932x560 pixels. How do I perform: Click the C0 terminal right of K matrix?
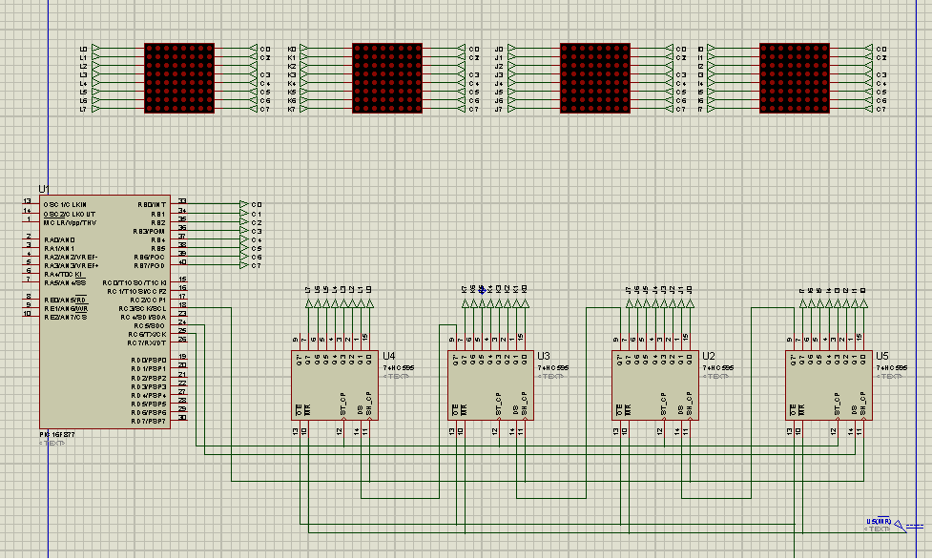[x=462, y=48]
